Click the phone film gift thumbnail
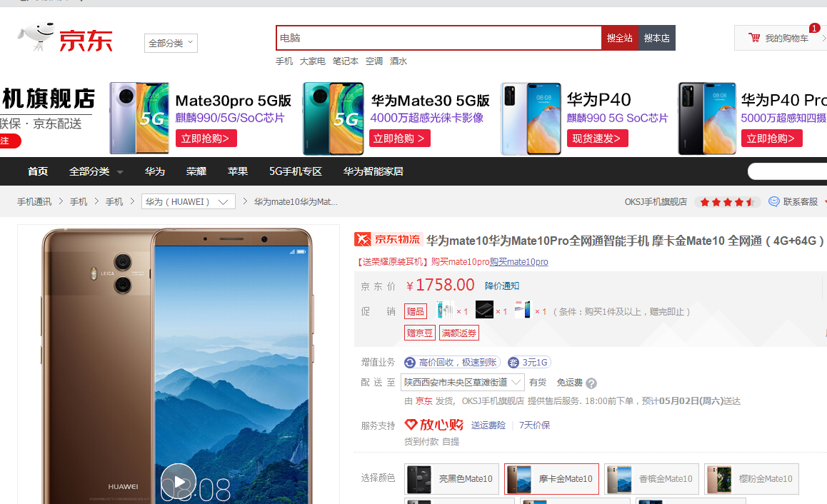The height and width of the screenshot is (504, 827). 523,310
